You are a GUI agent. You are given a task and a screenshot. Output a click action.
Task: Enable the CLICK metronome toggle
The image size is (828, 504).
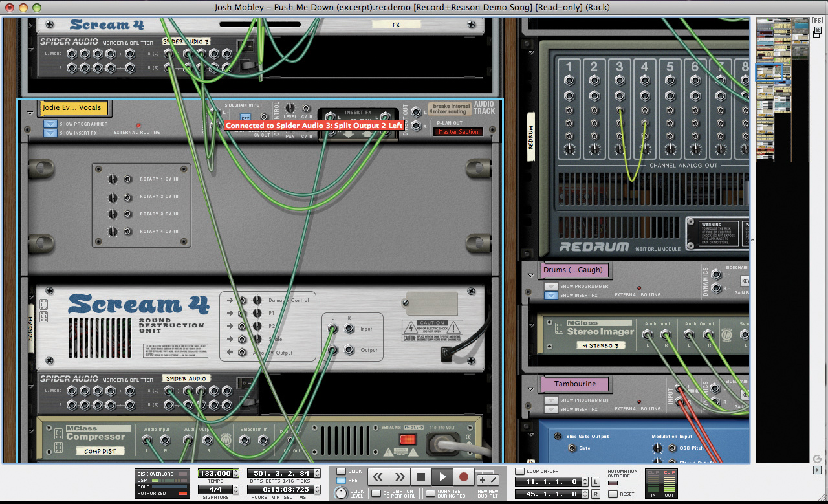click(341, 470)
